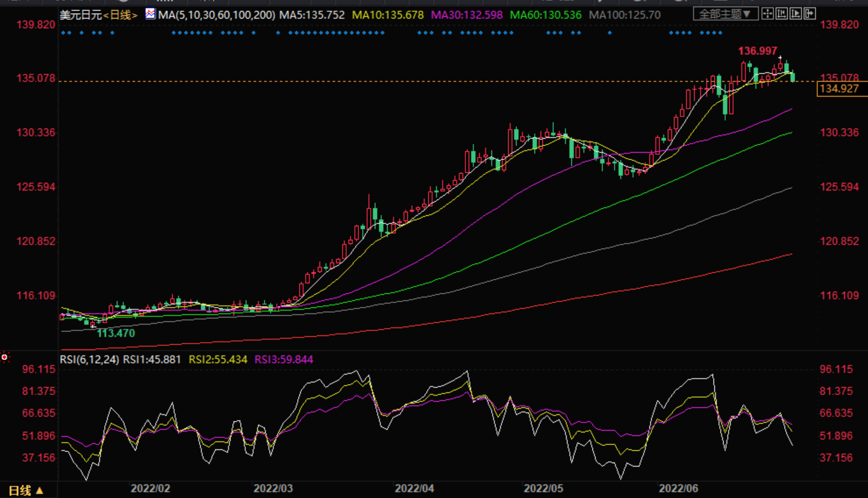This screenshot has height=498, width=868.
Task: Click the expand chart range icon
Action: [x=795, y=13]
